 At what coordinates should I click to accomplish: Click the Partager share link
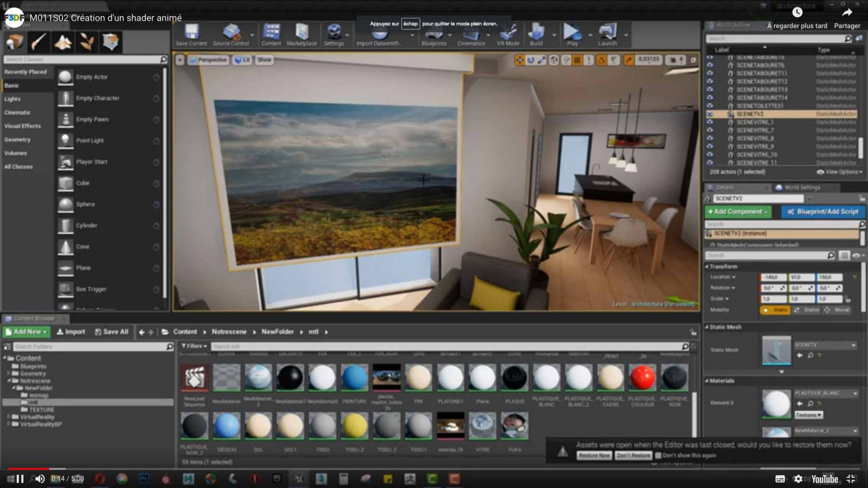[847, 18]
